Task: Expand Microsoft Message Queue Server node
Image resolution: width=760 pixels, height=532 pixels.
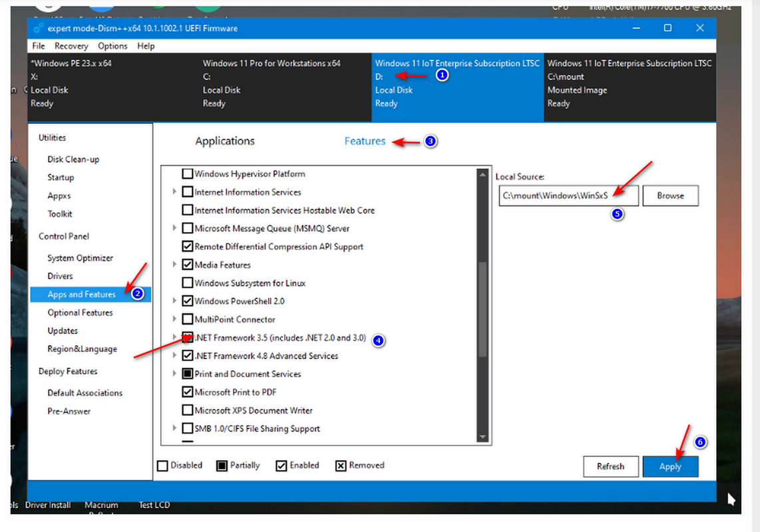Action: pyautogui.click(x=174, y=228)
